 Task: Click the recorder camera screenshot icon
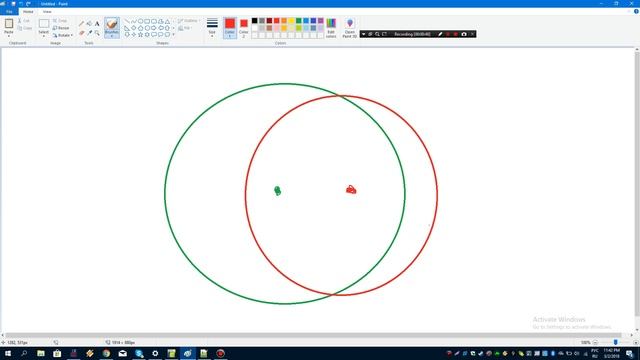464,34
